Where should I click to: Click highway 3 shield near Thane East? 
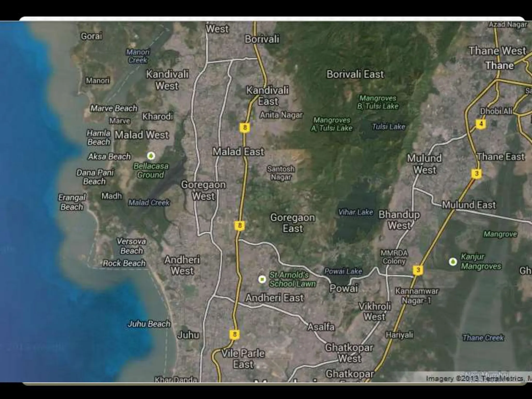[476, 174]
